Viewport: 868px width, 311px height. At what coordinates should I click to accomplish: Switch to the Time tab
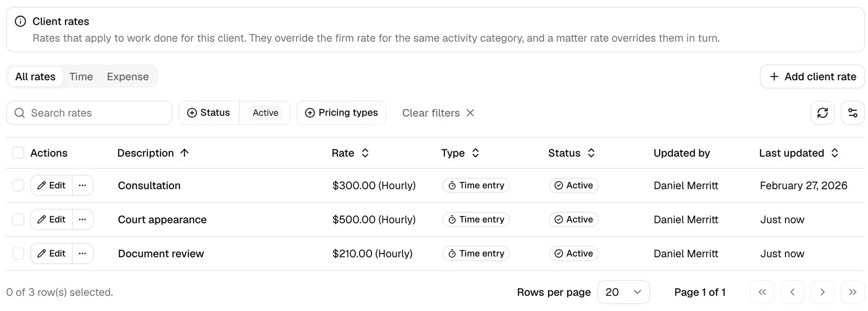tap(81, 77)
